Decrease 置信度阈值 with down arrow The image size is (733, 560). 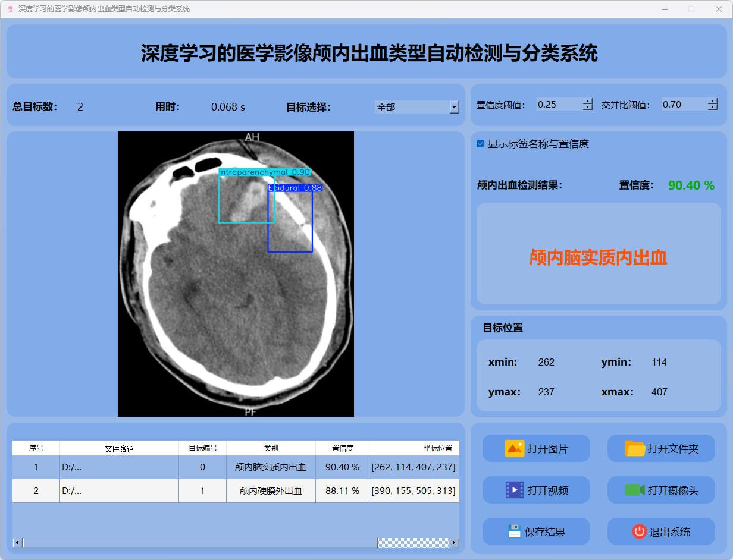[588, 108]
